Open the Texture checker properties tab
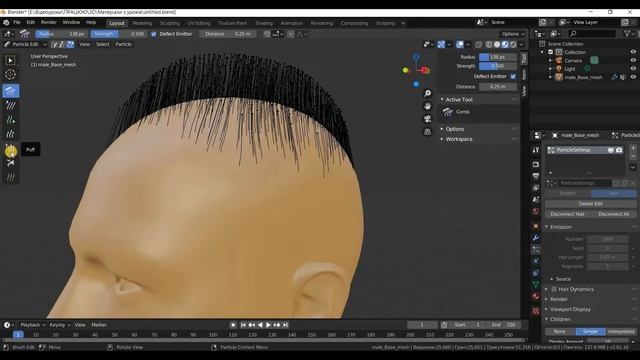Screen dimensions: 640x360 click(x=536, y=311)
